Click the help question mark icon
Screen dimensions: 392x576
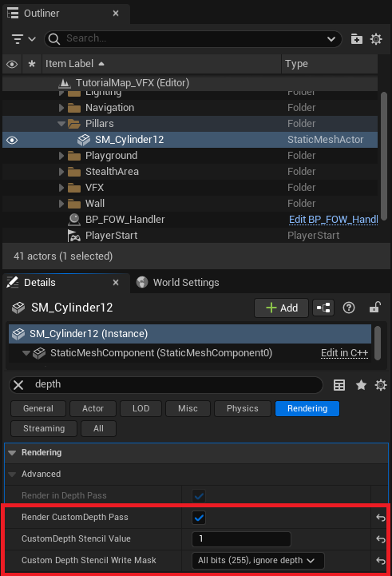(349, 308)
